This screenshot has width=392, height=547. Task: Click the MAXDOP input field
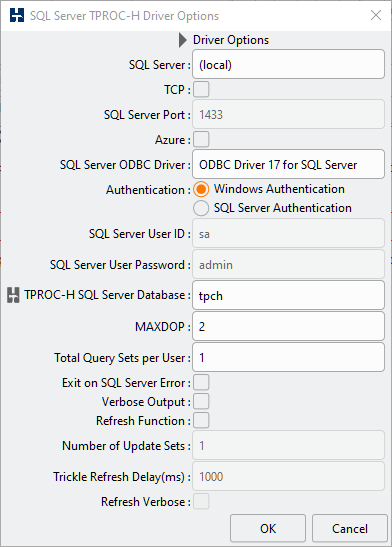point(288,326)
